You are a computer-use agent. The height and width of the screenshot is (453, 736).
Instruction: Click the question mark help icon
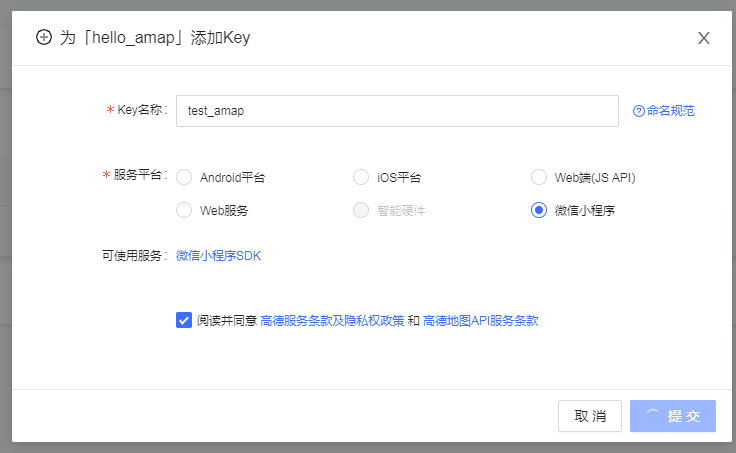click(x=638, y=111)
